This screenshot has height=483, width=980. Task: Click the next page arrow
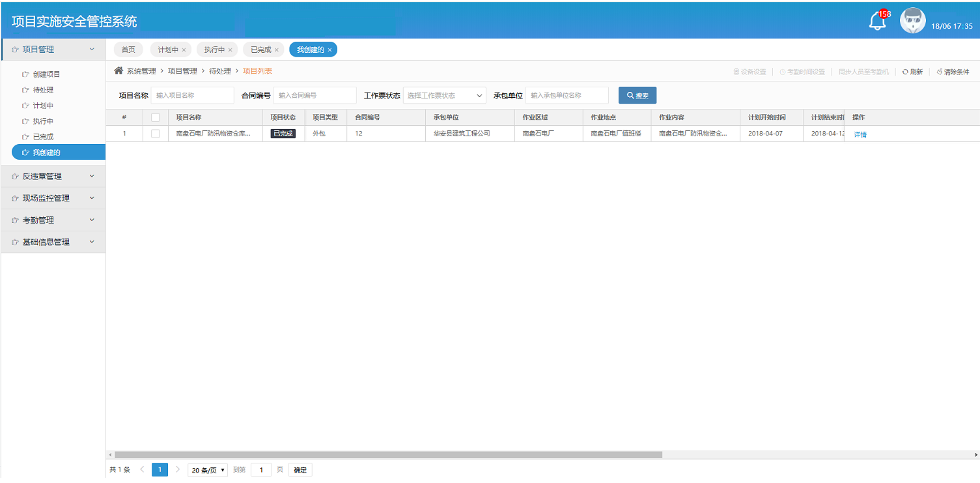tap(178, 469)
